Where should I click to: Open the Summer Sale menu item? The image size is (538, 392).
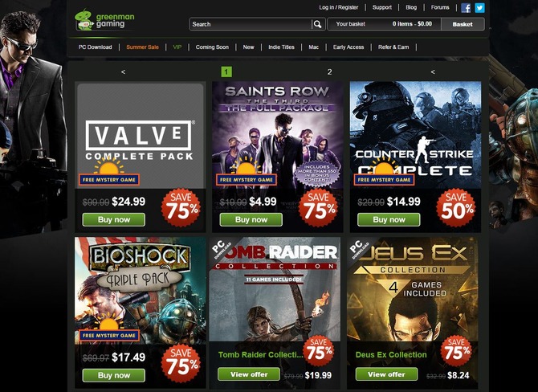pos(142,47)
